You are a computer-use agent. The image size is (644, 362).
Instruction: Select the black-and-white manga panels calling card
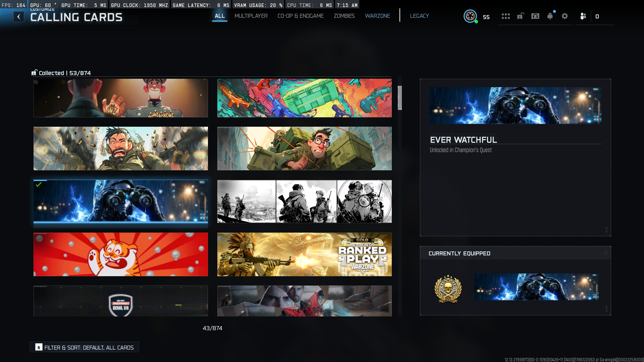(x=305, y=201)
